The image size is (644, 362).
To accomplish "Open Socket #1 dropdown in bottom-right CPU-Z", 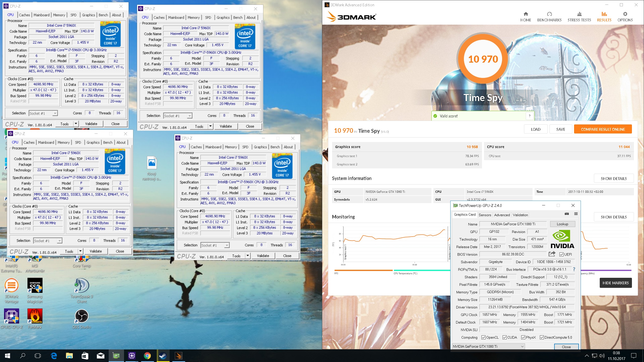I will pyautogui.click(x=215, y=245).
